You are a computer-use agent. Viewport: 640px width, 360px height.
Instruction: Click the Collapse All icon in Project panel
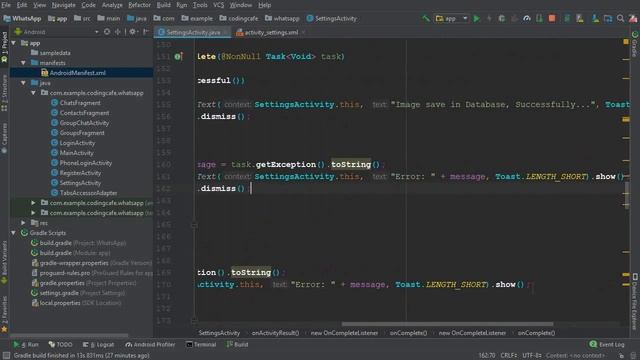coord(118,31)
